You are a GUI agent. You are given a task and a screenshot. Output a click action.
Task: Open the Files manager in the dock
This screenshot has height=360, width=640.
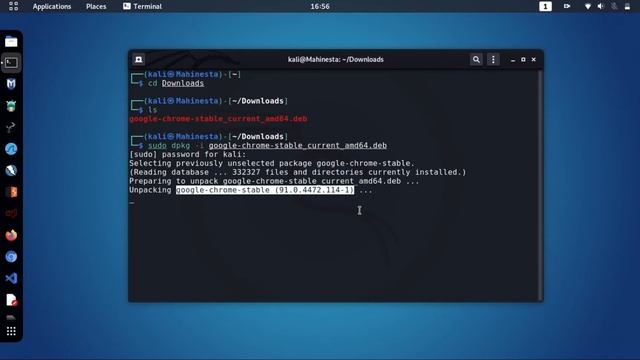(x=11, y=42)
